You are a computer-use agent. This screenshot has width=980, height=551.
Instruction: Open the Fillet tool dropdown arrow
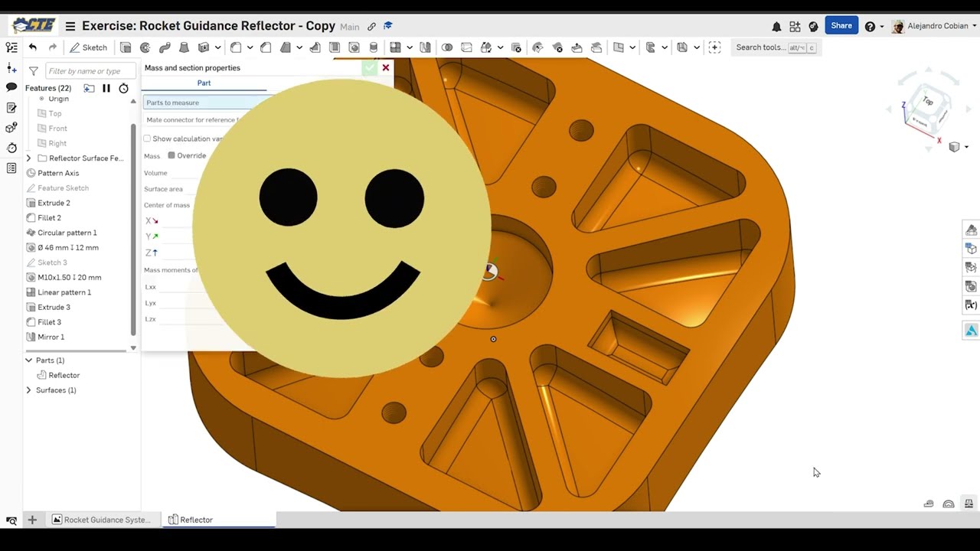tap(250, 47)
